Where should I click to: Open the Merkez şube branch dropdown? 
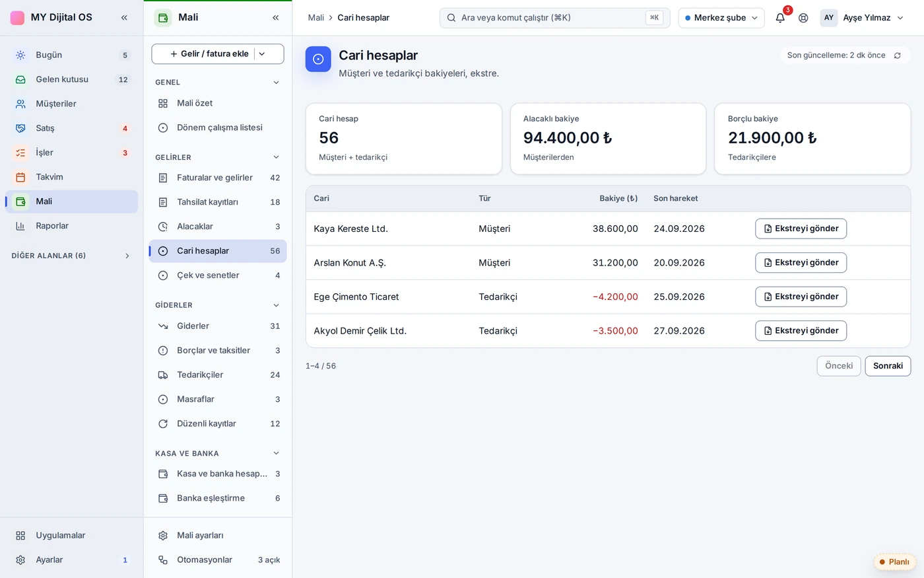[x=721, y=18]
